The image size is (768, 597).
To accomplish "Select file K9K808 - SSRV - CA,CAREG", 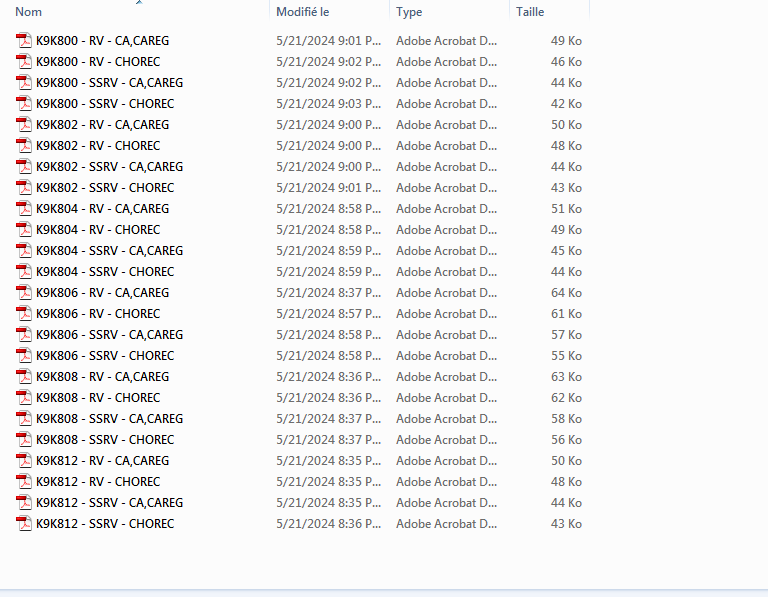I will 109,419.
